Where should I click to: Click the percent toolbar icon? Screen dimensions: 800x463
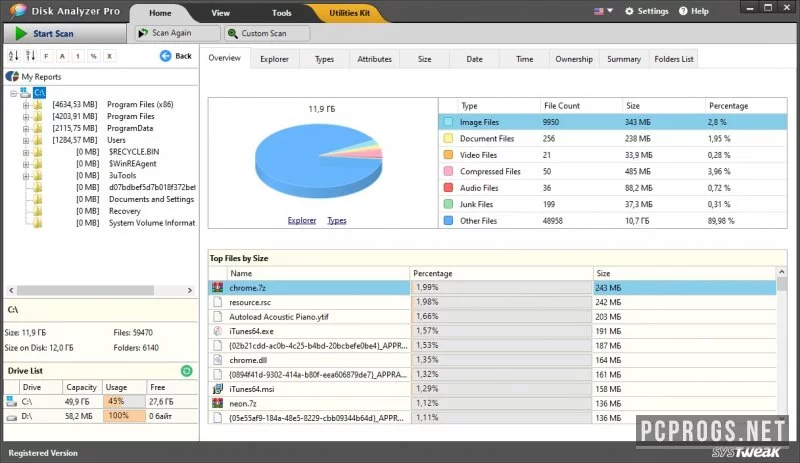94,56
